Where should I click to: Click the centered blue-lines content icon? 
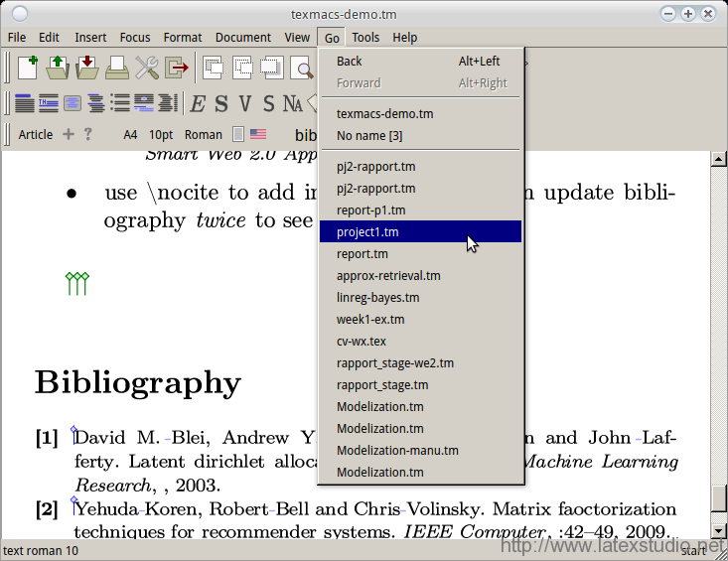coord(73,103)
